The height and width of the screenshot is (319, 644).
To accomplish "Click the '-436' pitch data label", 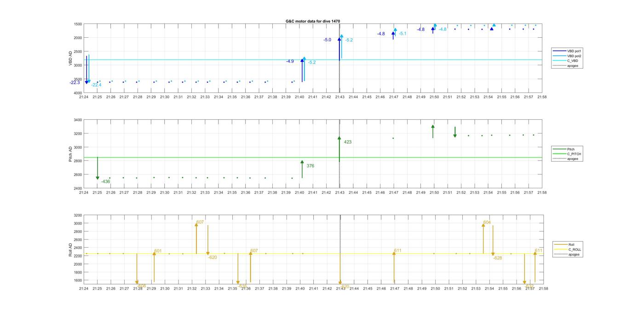I will (106, 182).
